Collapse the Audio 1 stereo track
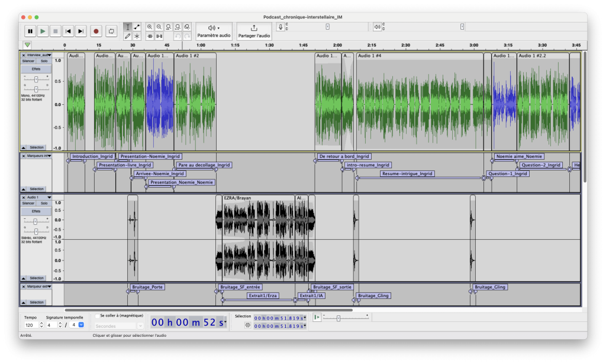 click(x=24, y=278)
